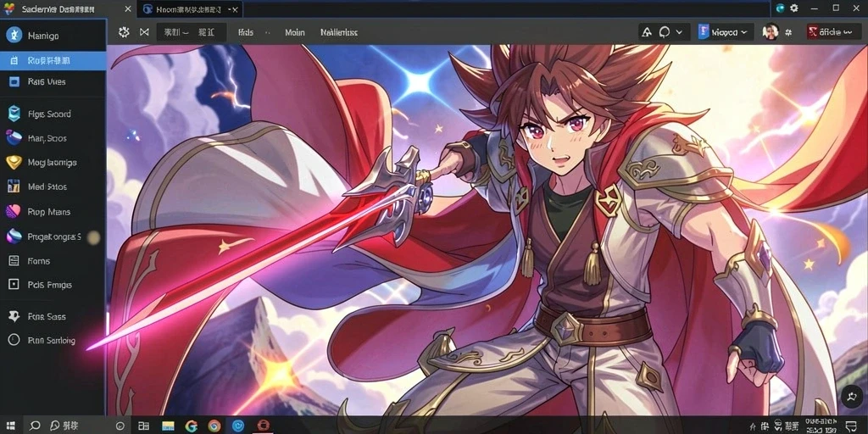
Task: Select the Moin menu item
Action: [x=294, y=33]
